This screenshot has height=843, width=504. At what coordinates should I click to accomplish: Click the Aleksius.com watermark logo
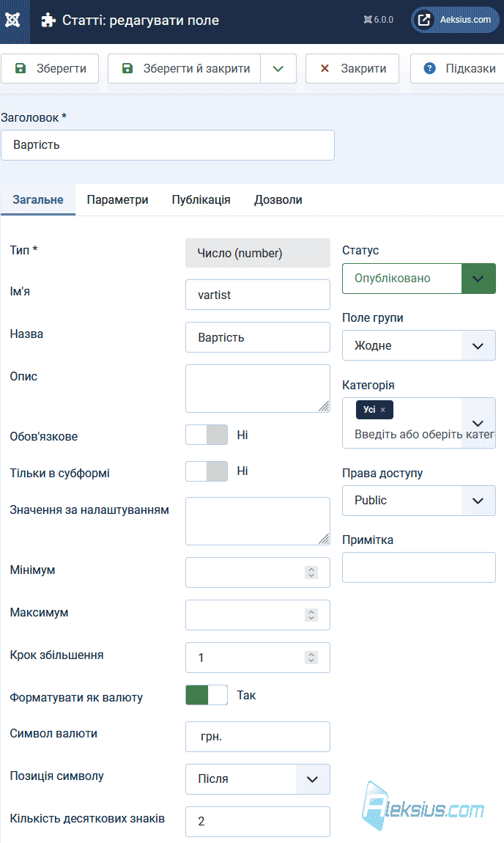pos(423,806)
